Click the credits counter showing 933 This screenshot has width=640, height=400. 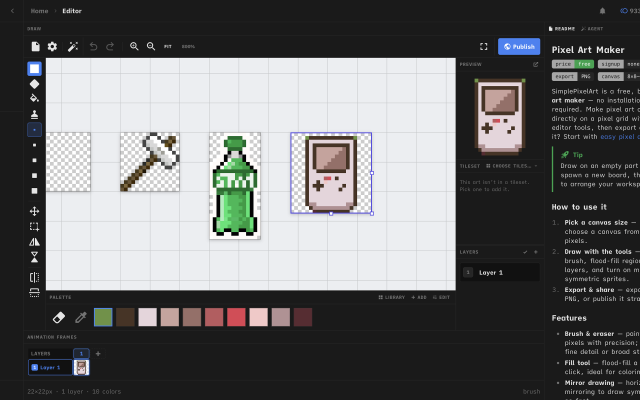tap(630, 11)
